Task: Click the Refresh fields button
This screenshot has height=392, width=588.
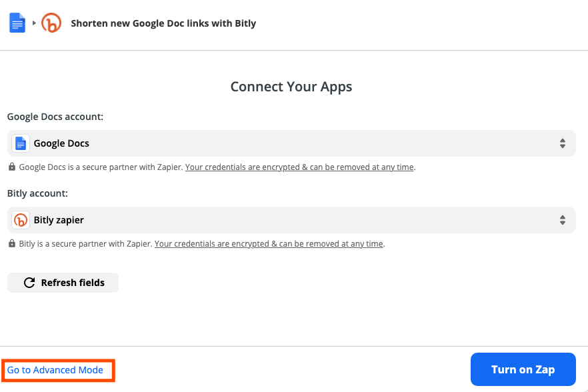Action: (63, 283)
